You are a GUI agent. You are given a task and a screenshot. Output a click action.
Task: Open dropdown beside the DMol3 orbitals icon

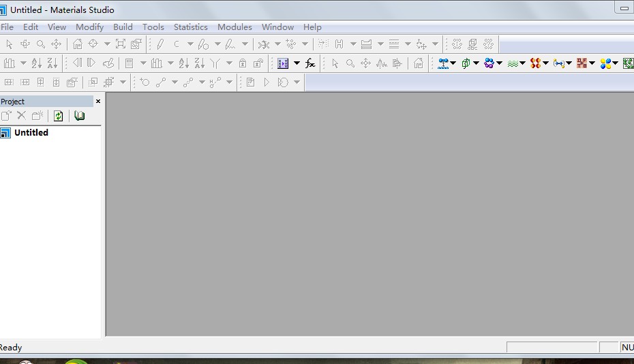(x=545, y=63)
